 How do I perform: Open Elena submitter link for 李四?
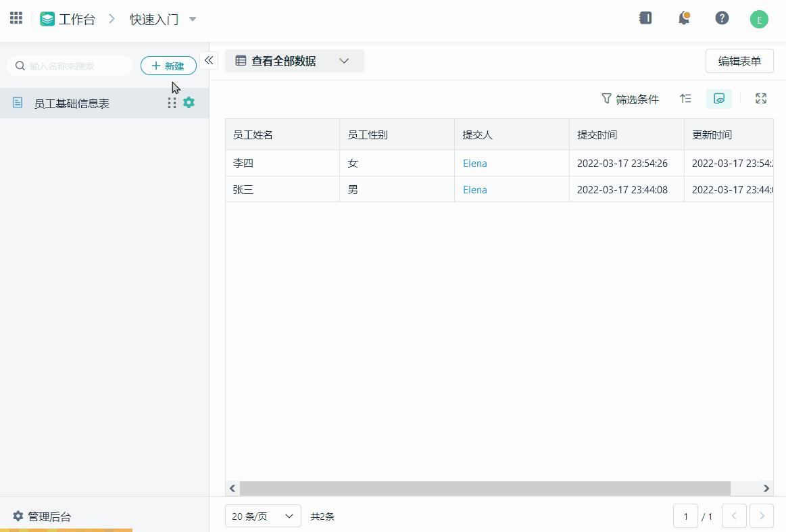tap(474, 163)
